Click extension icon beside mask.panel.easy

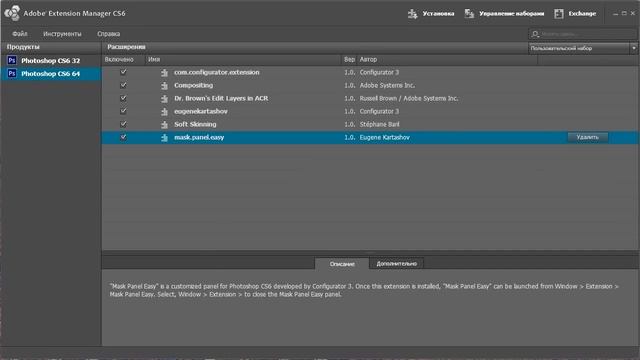point(164,138)
